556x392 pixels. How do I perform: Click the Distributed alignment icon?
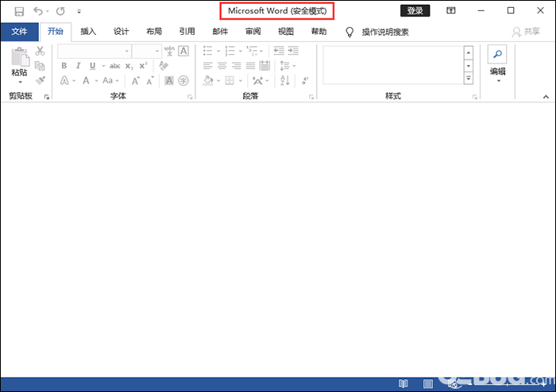(264, 66)
